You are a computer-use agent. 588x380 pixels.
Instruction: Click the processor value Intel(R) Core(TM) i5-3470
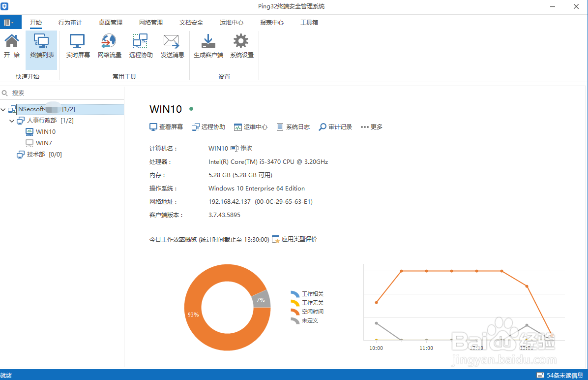click(268, 162)
